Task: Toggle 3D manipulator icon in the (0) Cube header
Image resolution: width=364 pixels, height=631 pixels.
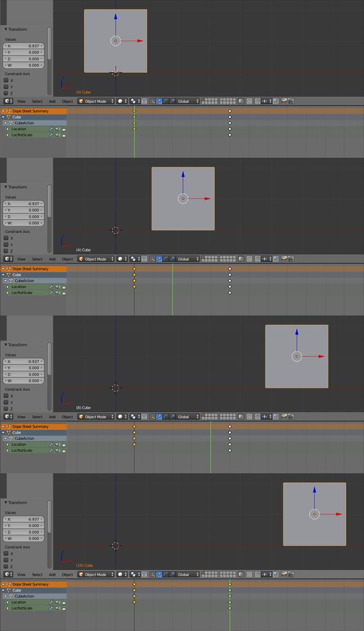Action: [x=152, y=102]
